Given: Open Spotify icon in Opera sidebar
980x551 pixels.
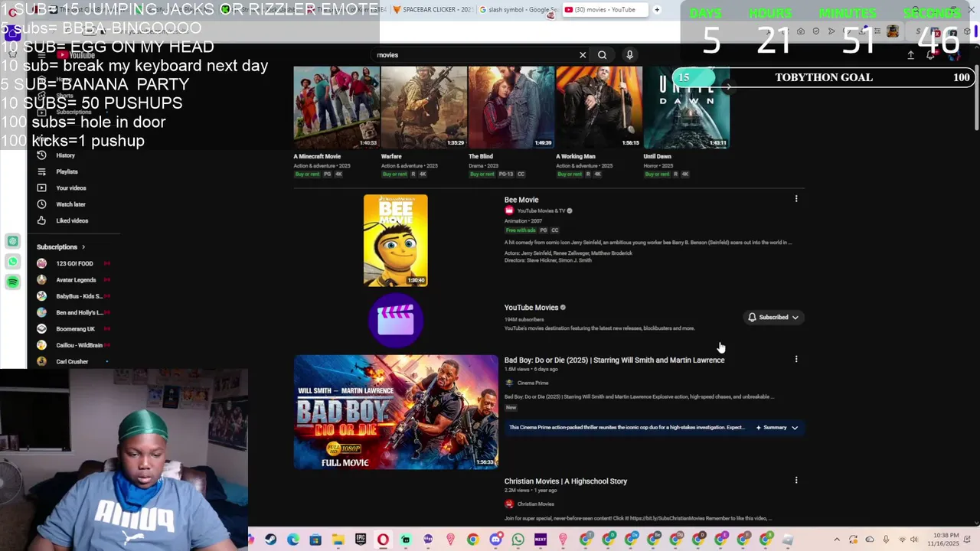Looking at the screenshot, I should [x=13, y=282].
